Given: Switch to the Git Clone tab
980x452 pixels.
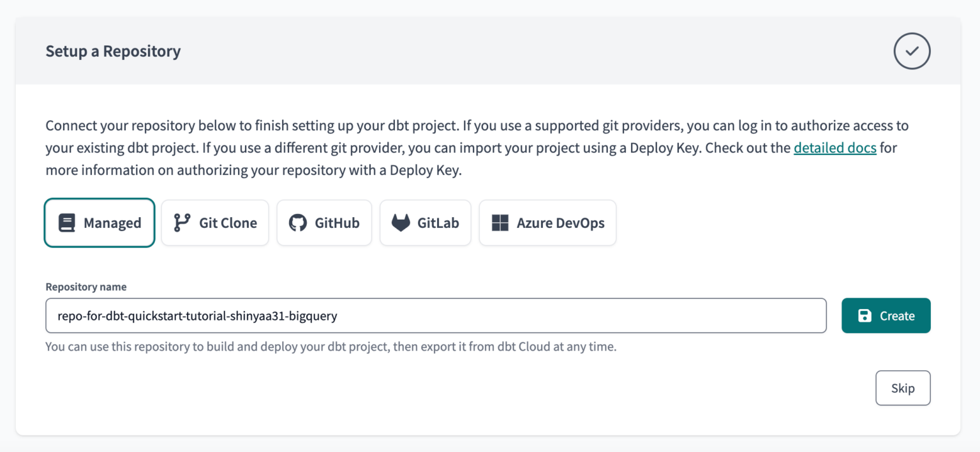Looking at the screenshot, I should pyautogui.click(x=215, y=222).
